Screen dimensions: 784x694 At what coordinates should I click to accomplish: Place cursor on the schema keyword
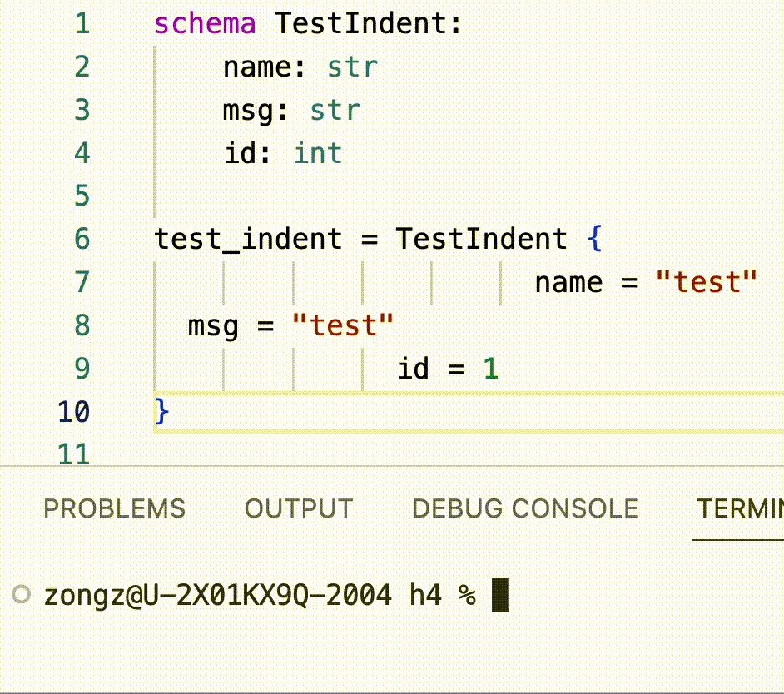click(205, 23)
